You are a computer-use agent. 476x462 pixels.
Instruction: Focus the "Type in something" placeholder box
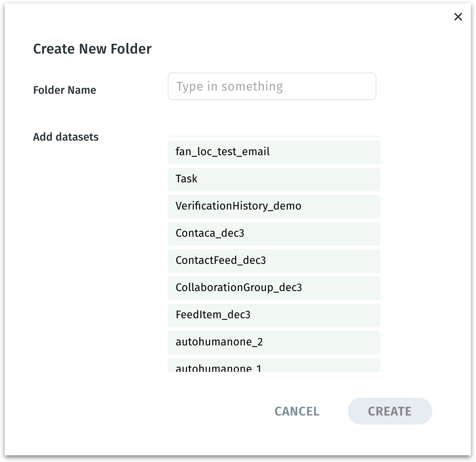[x=272, y=86]
